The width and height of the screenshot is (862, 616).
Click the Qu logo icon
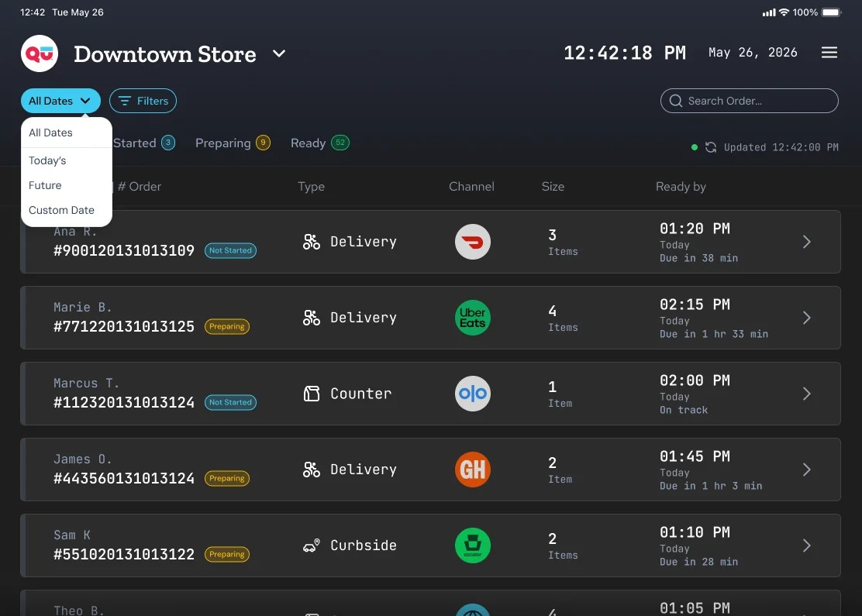coord(40,53)
